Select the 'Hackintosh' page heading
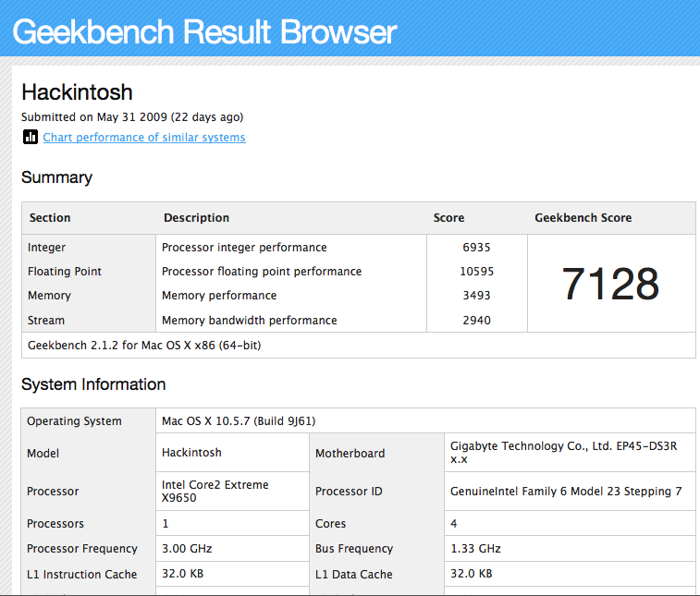 [x=77, y=92]
